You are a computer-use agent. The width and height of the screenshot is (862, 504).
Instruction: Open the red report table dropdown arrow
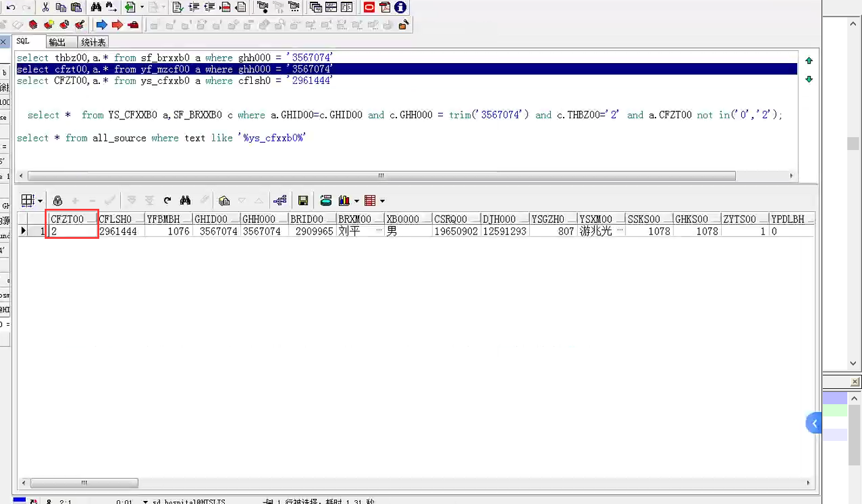(x=382, y=201)
